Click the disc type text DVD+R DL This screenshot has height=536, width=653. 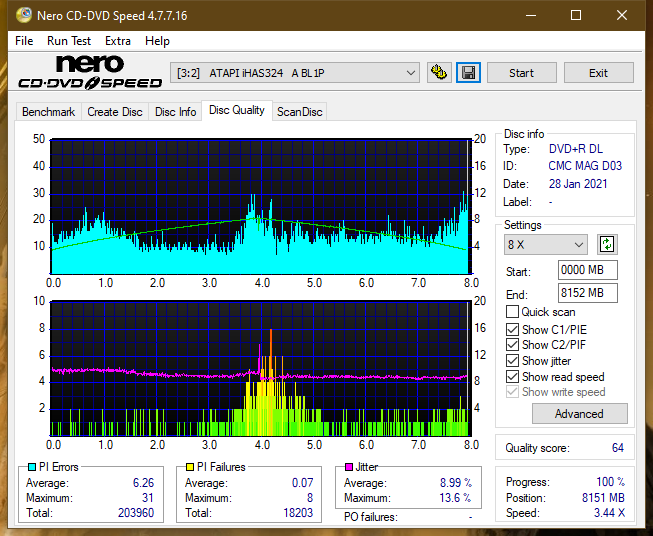[x=576, y=149]
